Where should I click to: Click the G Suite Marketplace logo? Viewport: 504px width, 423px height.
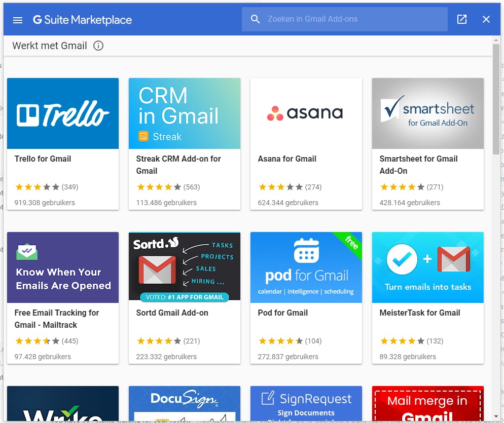[82, 20]
